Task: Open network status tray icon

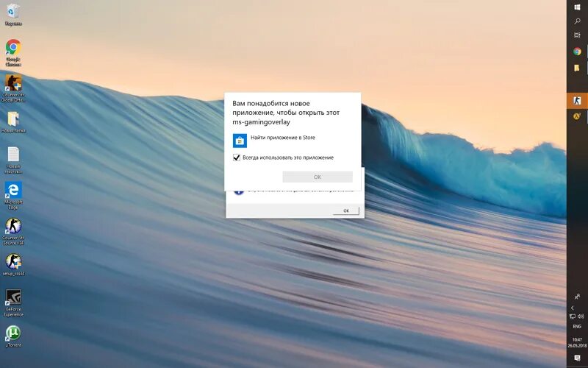Action: (573, 316)
